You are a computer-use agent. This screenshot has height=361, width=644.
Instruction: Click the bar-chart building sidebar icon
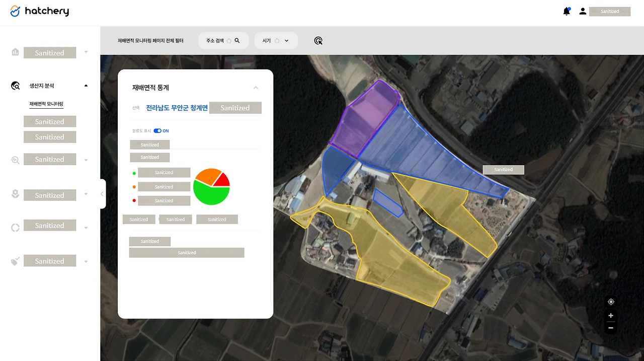pos(15,52)
